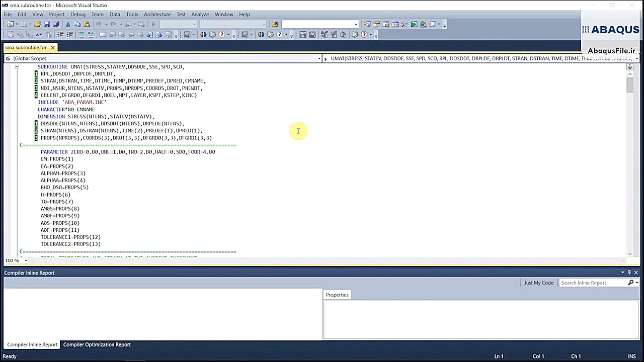The width and height of the screenshot is (644, 362).
Task: Collapse the SUBROUTINE UMAT code block
Action: coord(17,67)
